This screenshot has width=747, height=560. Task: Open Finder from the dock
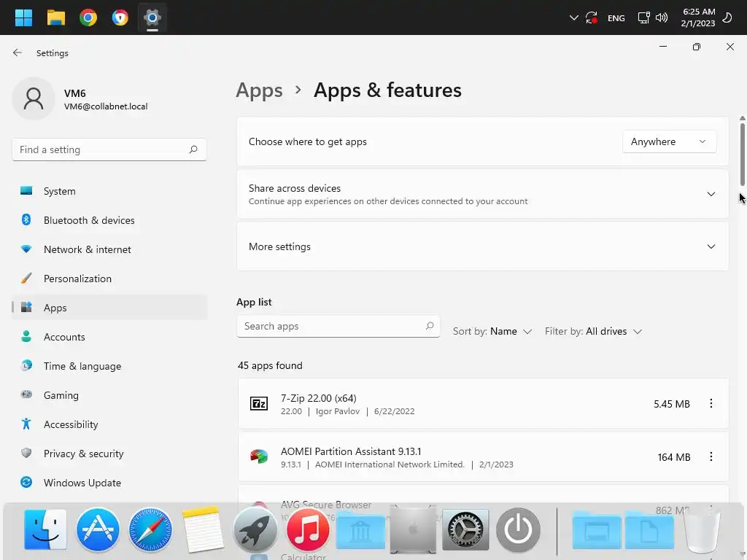(x=45, y=529)
